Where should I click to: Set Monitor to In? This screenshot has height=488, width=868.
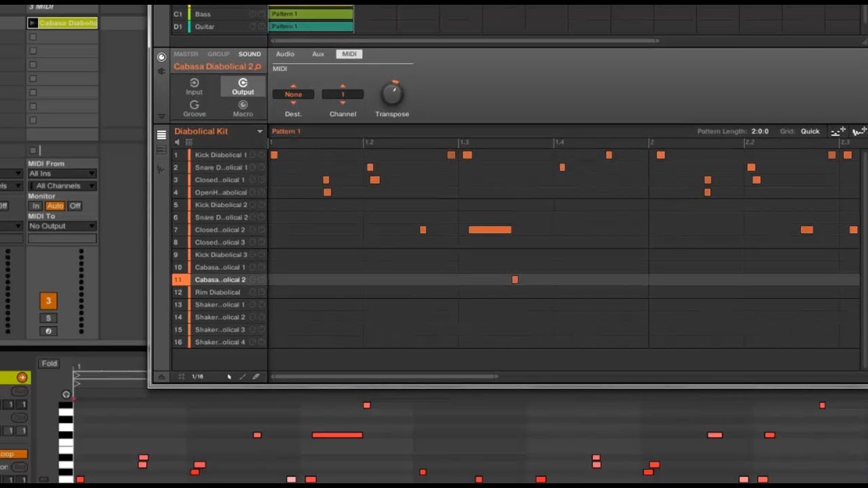36,206
